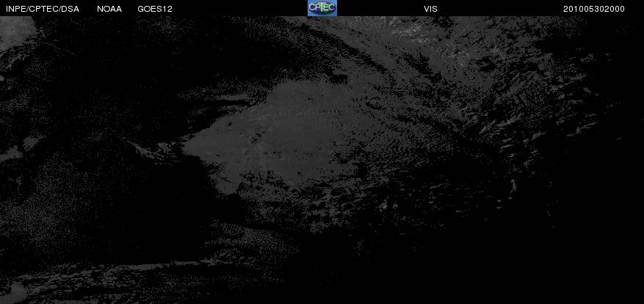
Task: Click the NOAA label
Action: [109, 9]
